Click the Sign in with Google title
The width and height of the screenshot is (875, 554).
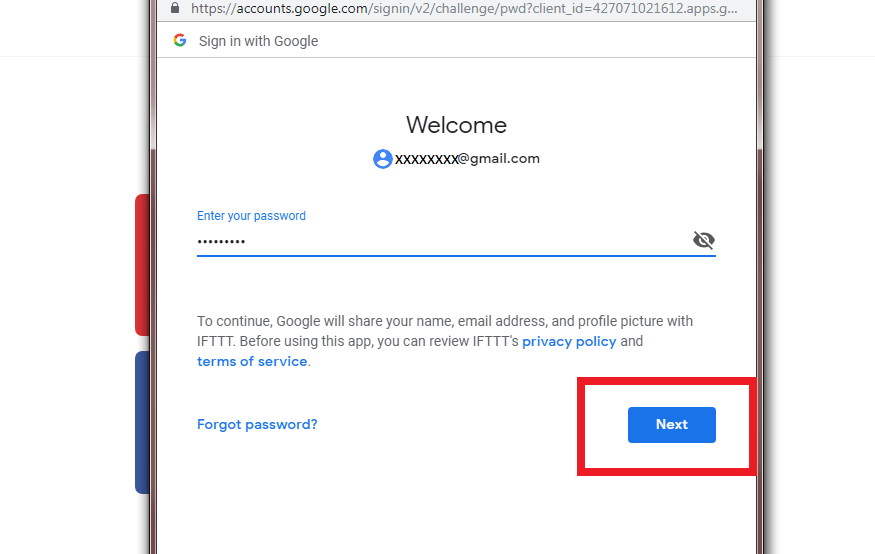pos(258,41)
